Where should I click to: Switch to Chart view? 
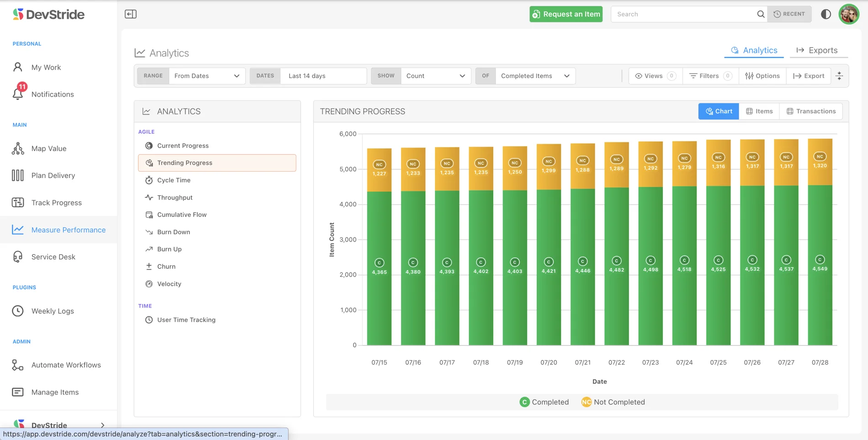[719, 111]
